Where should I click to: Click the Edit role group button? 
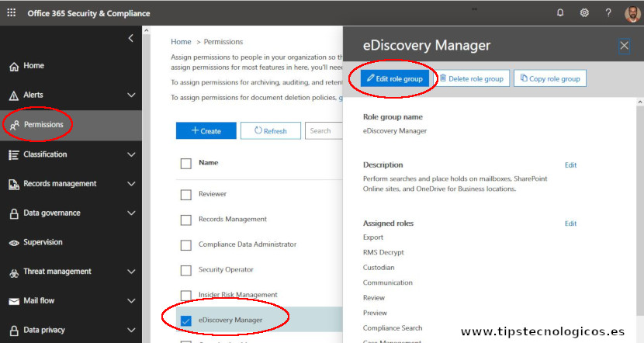(394, 78)
